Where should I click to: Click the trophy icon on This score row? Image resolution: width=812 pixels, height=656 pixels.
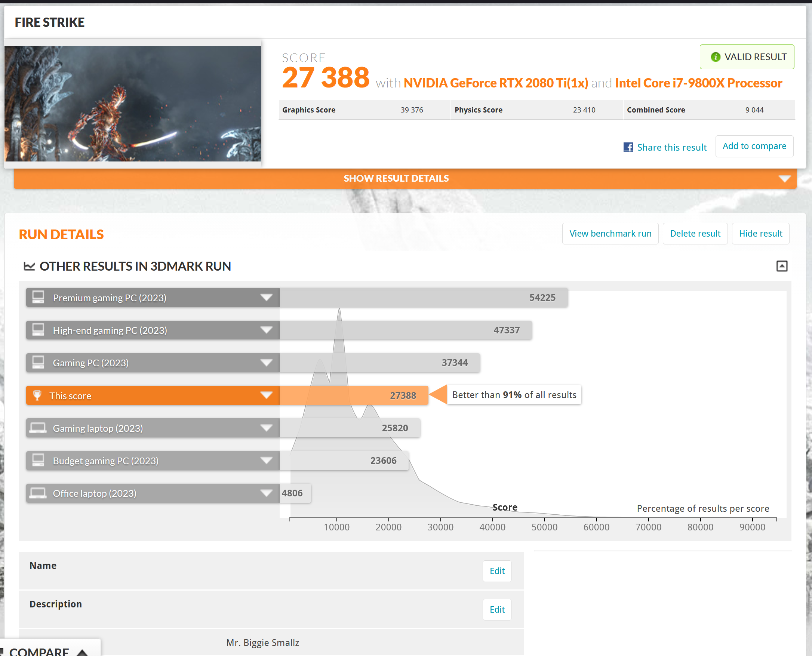(x=37, y=395)
